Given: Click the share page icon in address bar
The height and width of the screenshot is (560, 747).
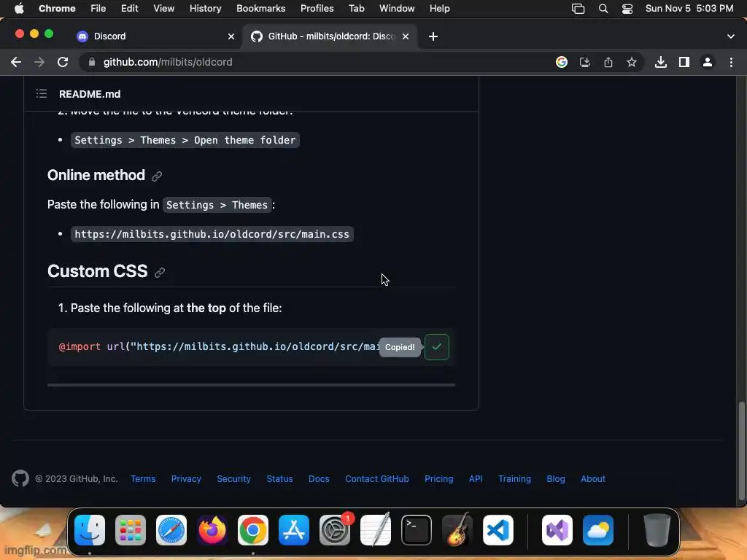Looking at the screenshot, I should point(608,62).
